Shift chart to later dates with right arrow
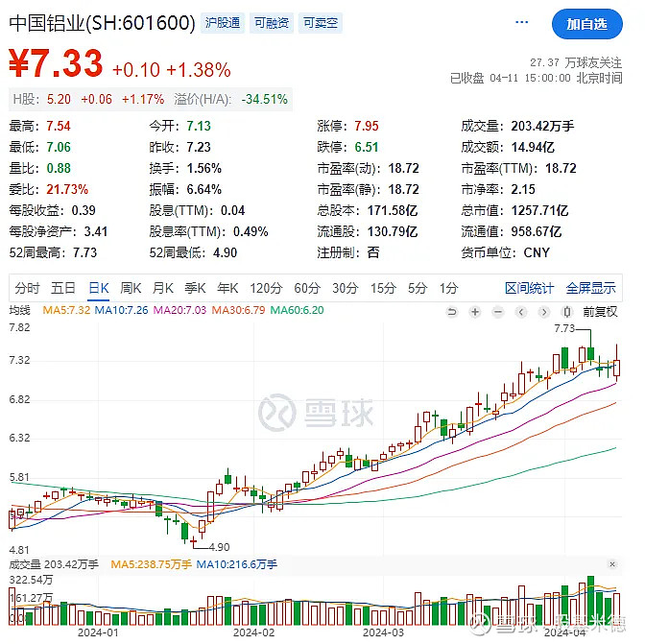The height and width of the screenshot is (644, 645). point(544,312)
